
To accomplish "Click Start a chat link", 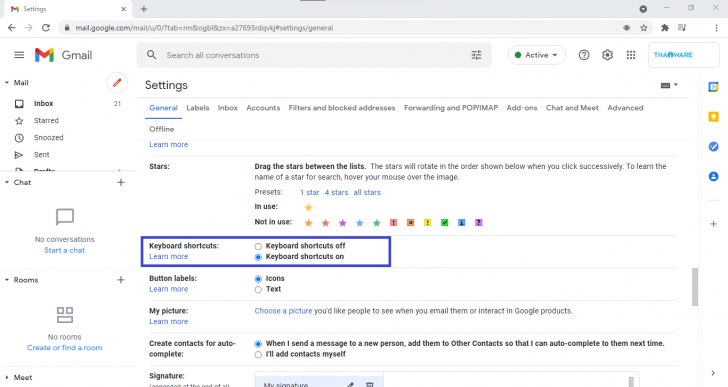I will (x=65, y=250).
